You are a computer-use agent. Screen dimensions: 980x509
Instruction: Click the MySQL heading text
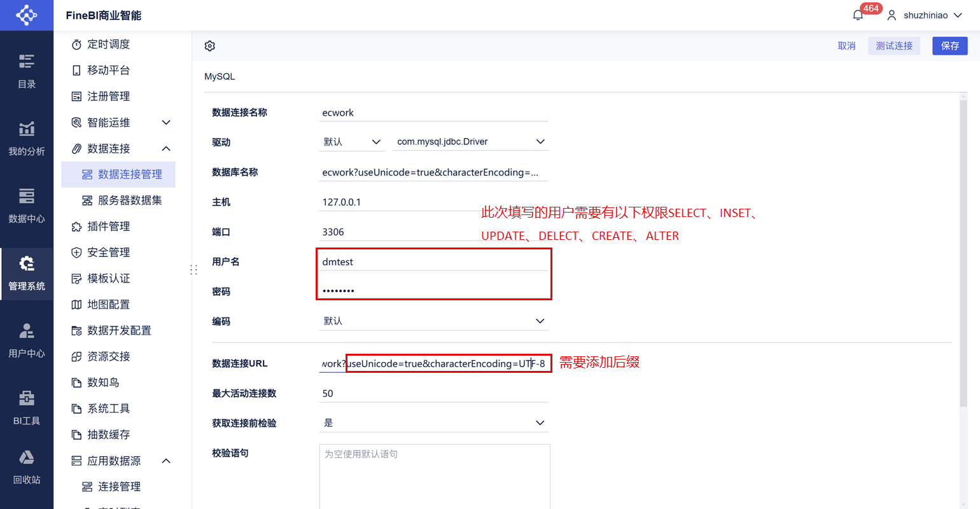[x=220, y=76]
